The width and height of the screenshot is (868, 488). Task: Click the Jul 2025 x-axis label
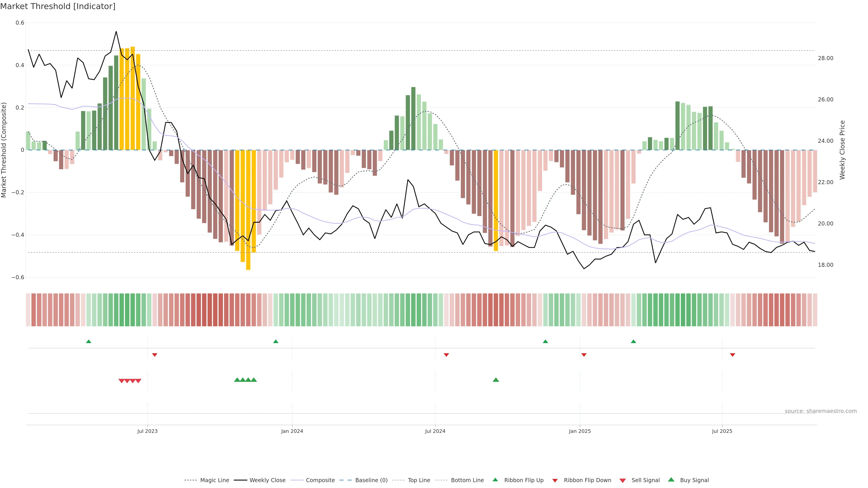(x=722, y=431)
